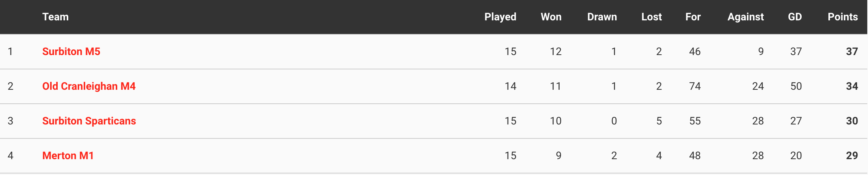Click the Drawn column header
The width and height of the screenshot is (868, 175).
(602, 17)
